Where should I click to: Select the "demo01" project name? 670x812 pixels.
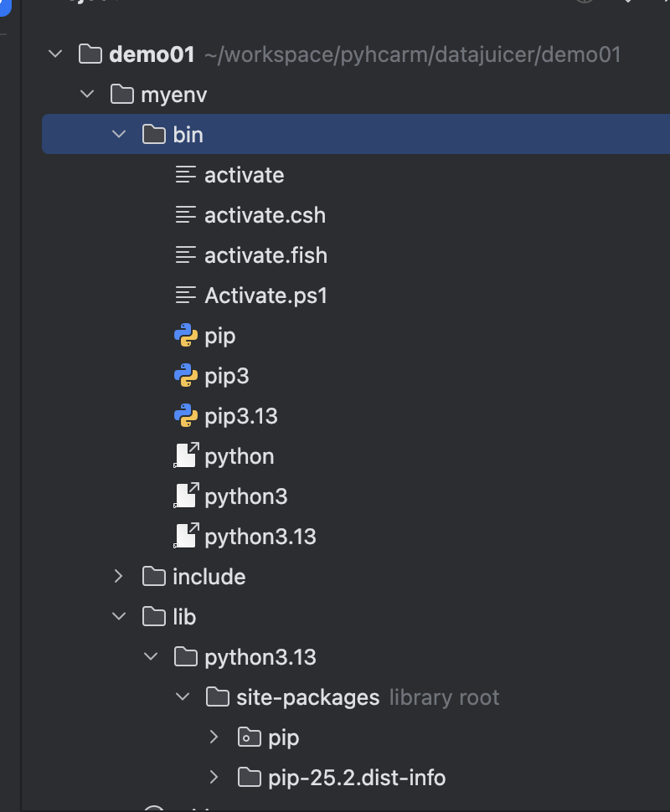pyautogui.click(x=152, y=54)
